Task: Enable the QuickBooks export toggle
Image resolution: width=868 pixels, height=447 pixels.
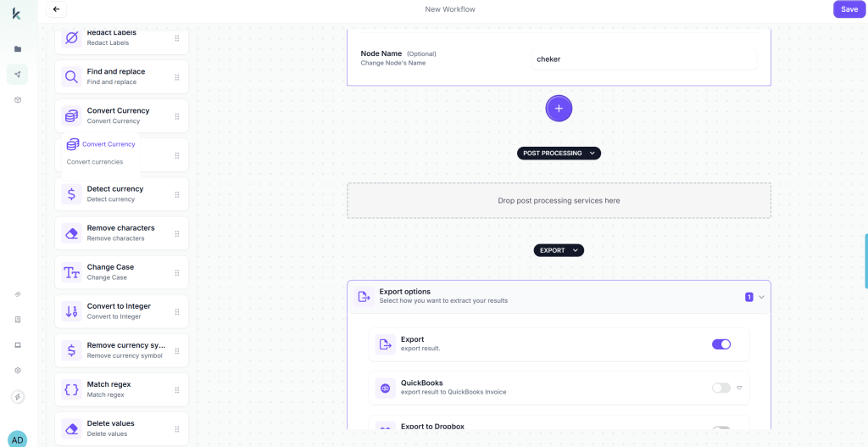Action: 721,388
